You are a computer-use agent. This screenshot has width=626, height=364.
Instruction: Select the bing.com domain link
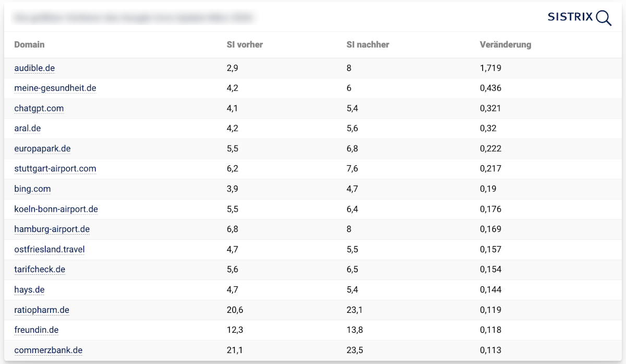click(32, 189)
